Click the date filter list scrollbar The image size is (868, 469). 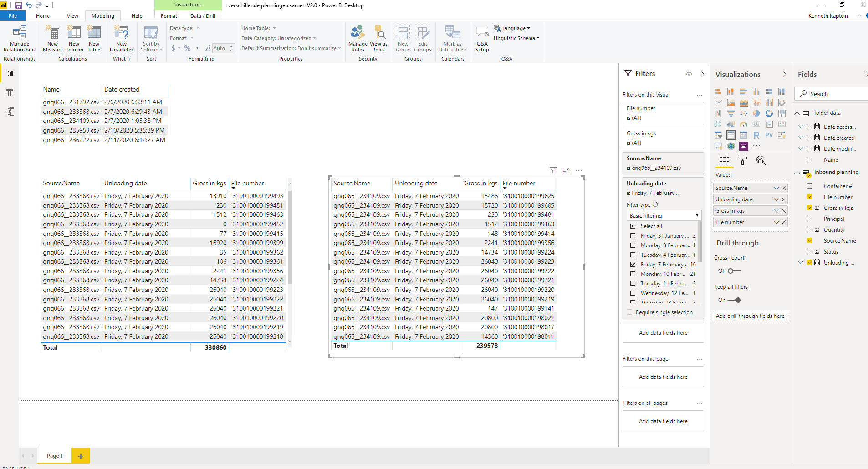point(700,241)
